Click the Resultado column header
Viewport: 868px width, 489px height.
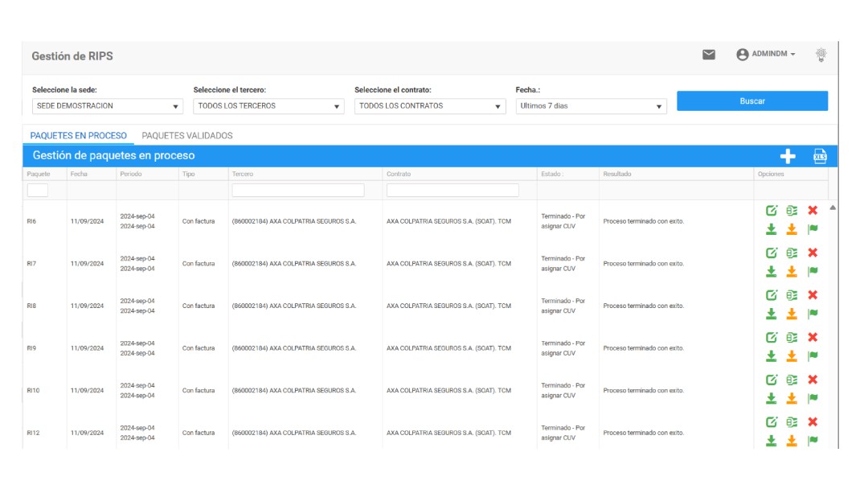point(617,174)
